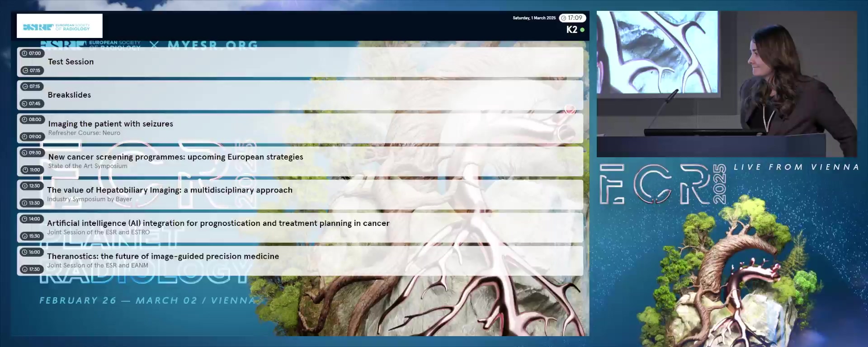Click the green live status dot next to K2
This screenshot has height=347, width=868.
(582, 30)
